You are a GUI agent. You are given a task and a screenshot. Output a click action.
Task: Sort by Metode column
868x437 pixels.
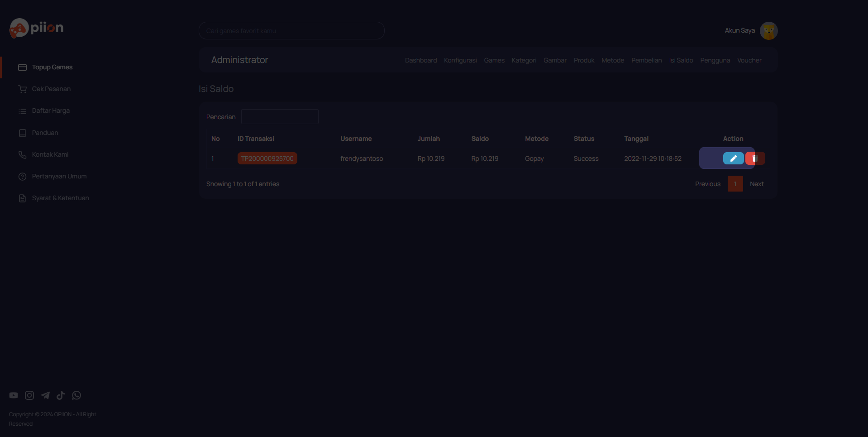(x=537, y=139)
